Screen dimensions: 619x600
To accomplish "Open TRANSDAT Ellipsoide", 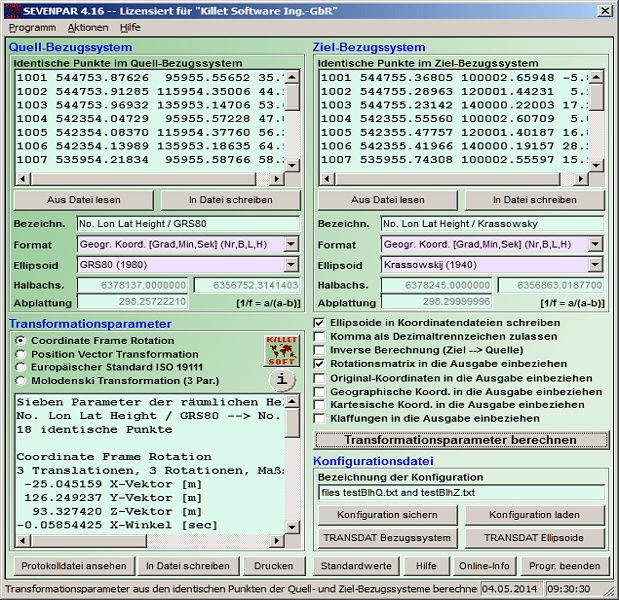I will pyautogui.click(x=535, y=538).
